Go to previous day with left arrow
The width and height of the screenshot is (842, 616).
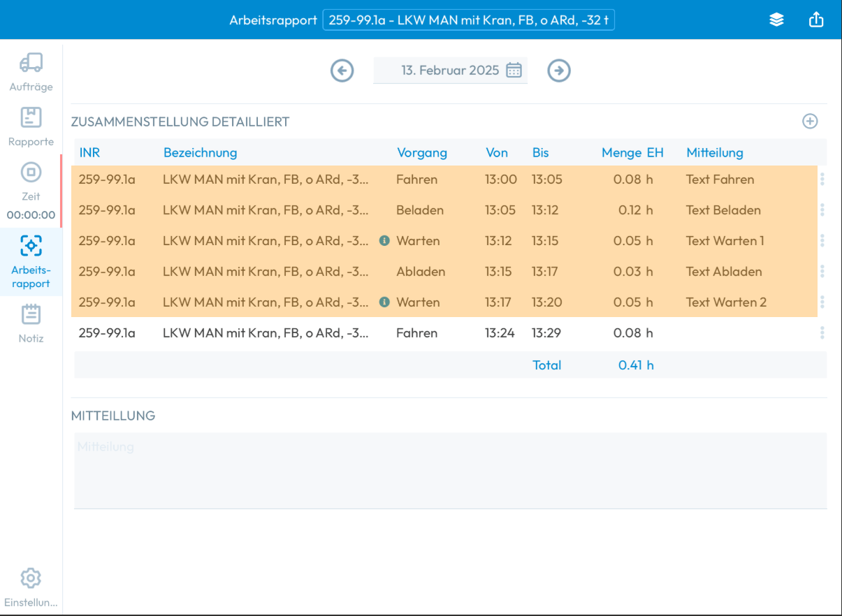(342, 71)
